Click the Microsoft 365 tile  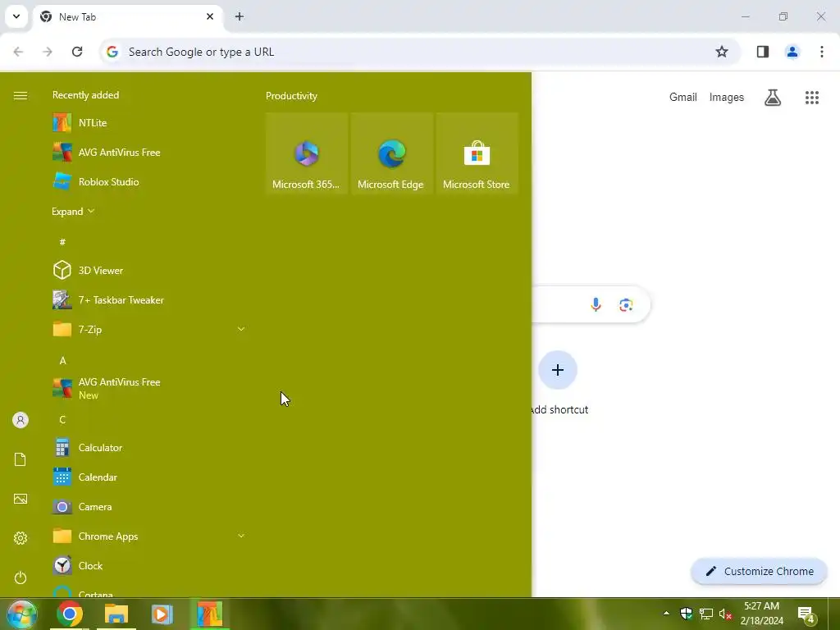tap(307, 153)
